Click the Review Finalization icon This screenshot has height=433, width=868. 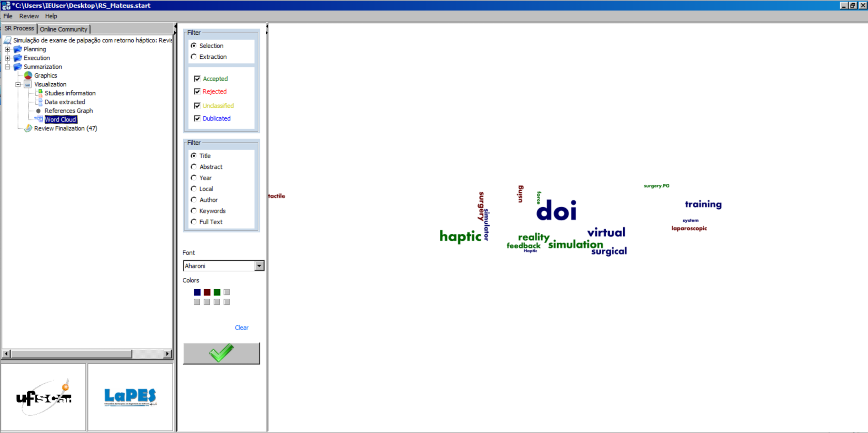28,128
